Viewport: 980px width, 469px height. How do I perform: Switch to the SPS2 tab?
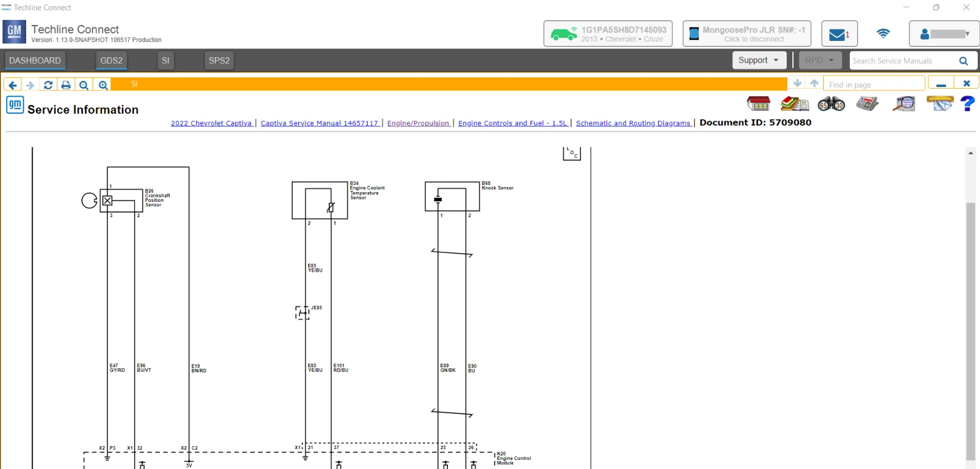219,61
